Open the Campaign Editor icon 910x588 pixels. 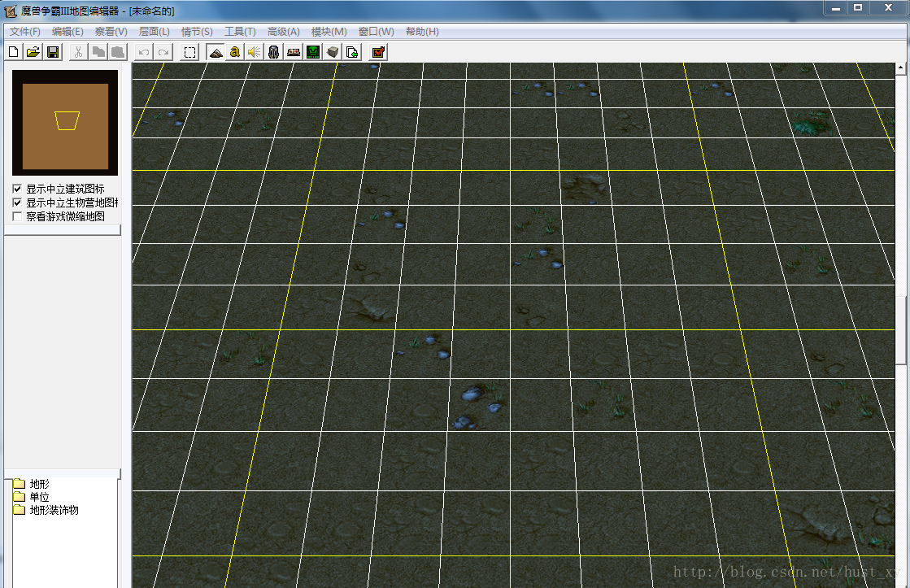pyautogui.click(x=294, y=52)
